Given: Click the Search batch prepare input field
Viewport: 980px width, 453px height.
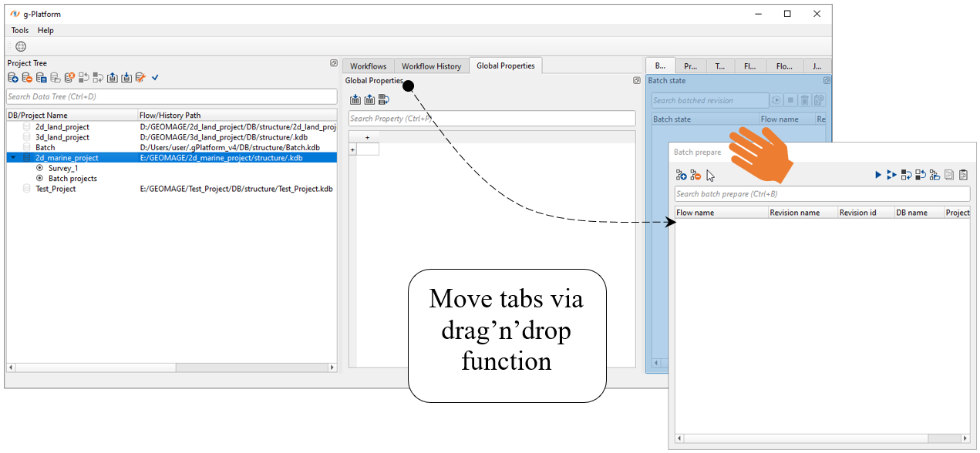Looking at the screenshot, I should coord(822,194).
